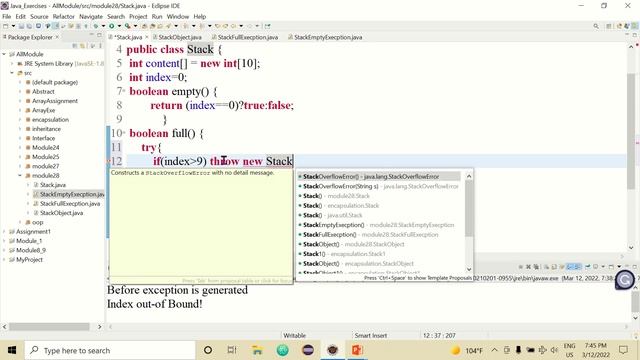Click the Debug bug icon in toolbar
640x360 pixels.
coord(96,26)
